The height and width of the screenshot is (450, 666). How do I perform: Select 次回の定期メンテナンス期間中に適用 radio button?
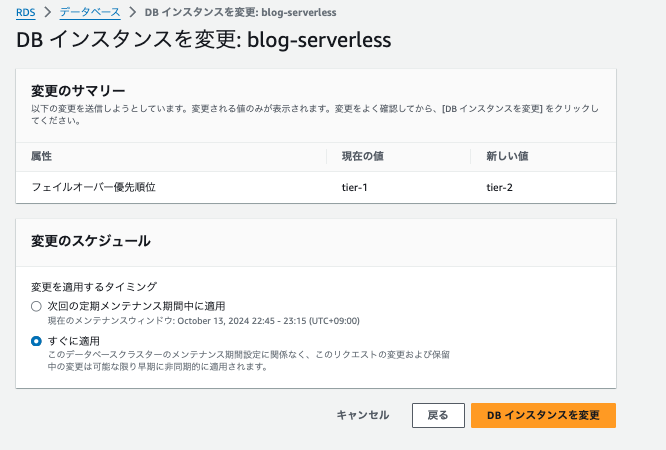[x=36, y=306]
